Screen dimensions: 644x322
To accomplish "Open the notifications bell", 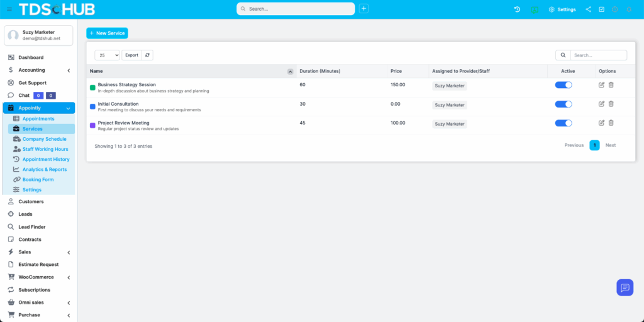I will tap(628, 9).
